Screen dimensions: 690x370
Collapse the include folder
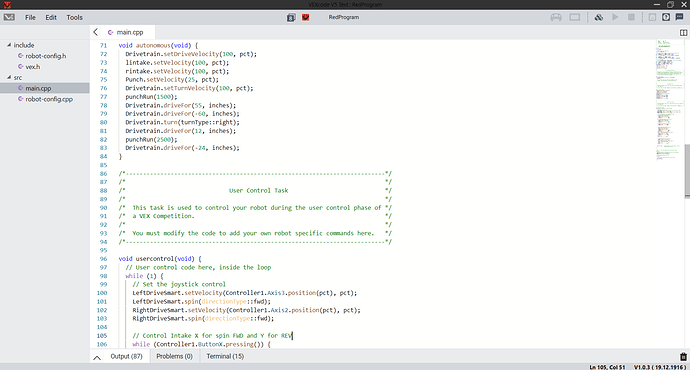[x=9, y=45]
